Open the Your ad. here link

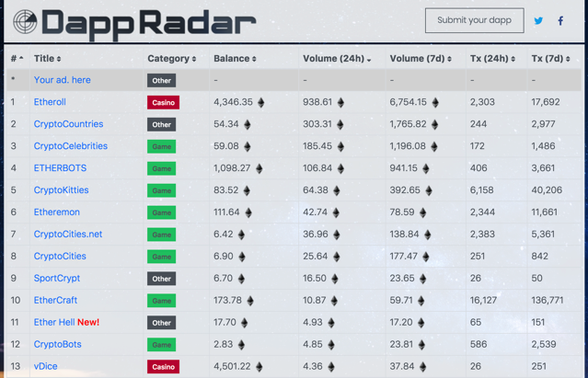(63, 80)
